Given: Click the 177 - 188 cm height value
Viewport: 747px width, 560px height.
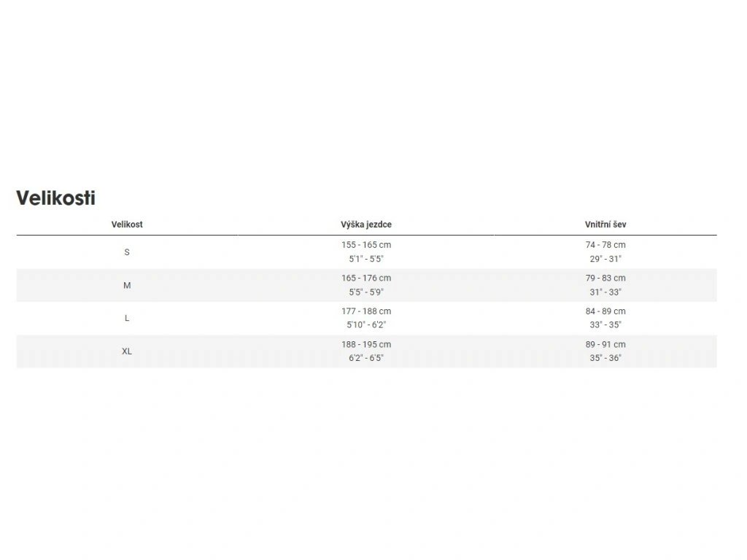Looking at the screenshot, I should click(366, 311).
